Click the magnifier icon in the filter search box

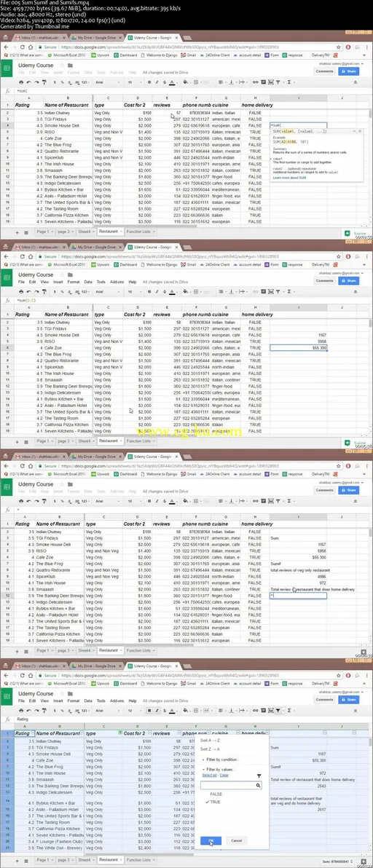tap(258, 785)
